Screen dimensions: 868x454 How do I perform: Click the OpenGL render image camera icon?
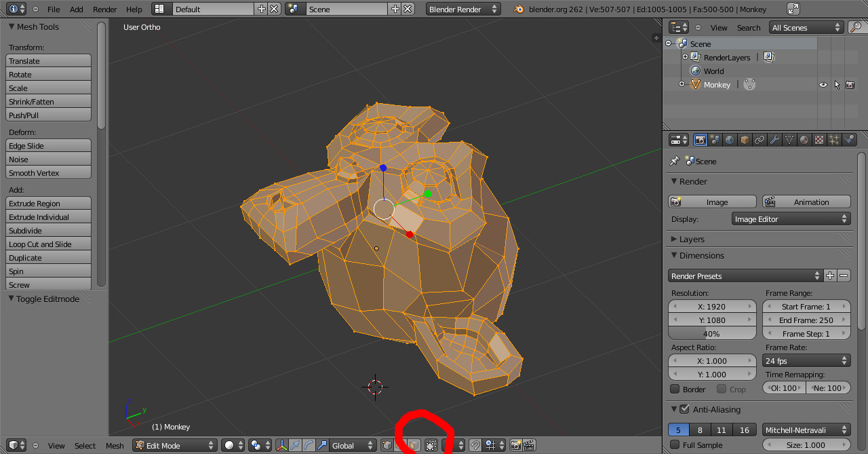pyautogui.click(x=516, y=445)
